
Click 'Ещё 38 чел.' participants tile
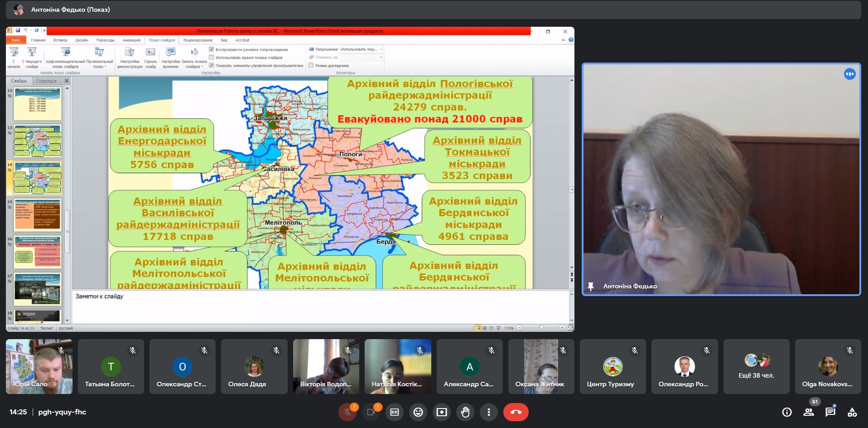click(756, 366)
